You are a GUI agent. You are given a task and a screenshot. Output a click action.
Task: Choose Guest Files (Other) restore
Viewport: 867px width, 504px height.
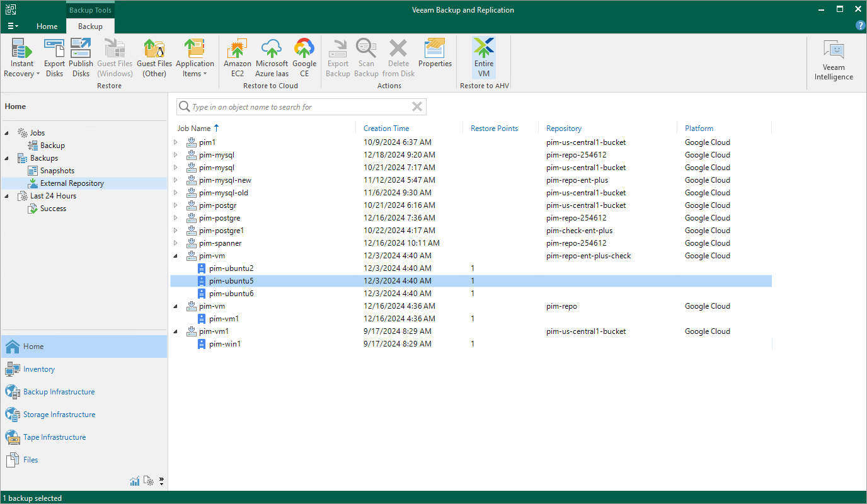[154, 58]
